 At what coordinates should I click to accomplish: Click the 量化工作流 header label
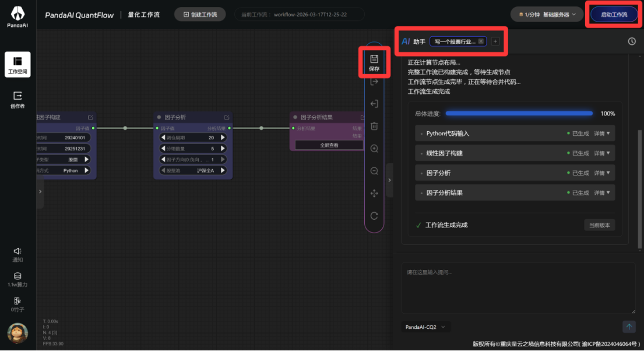144,15
